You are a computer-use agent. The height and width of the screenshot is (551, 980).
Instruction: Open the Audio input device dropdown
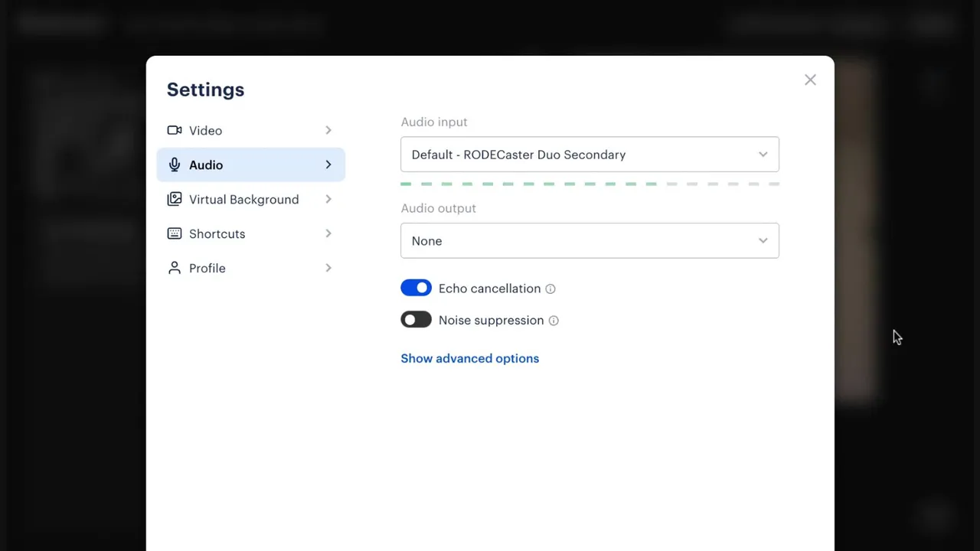pos(590,155)
